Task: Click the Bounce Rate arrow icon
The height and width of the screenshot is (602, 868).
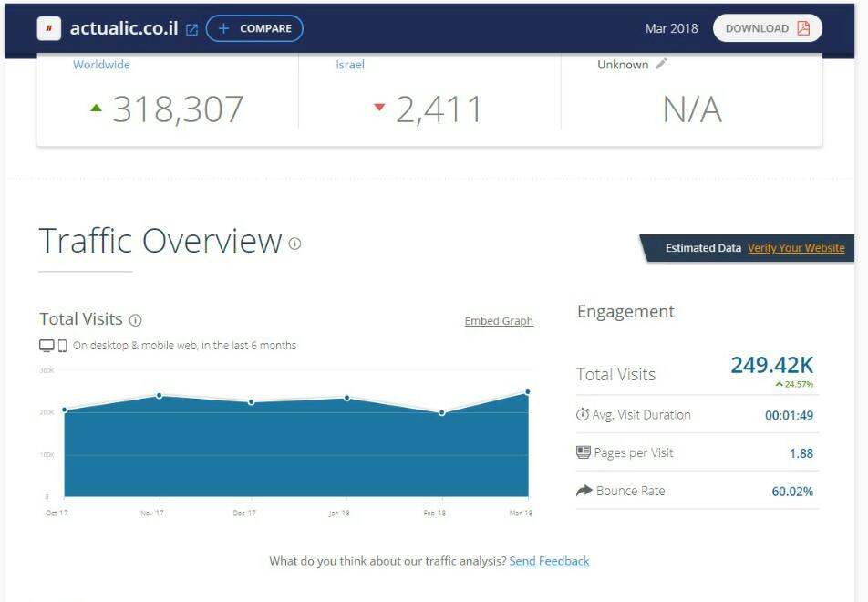Action: pyautogui.click(x=584, y=491)
